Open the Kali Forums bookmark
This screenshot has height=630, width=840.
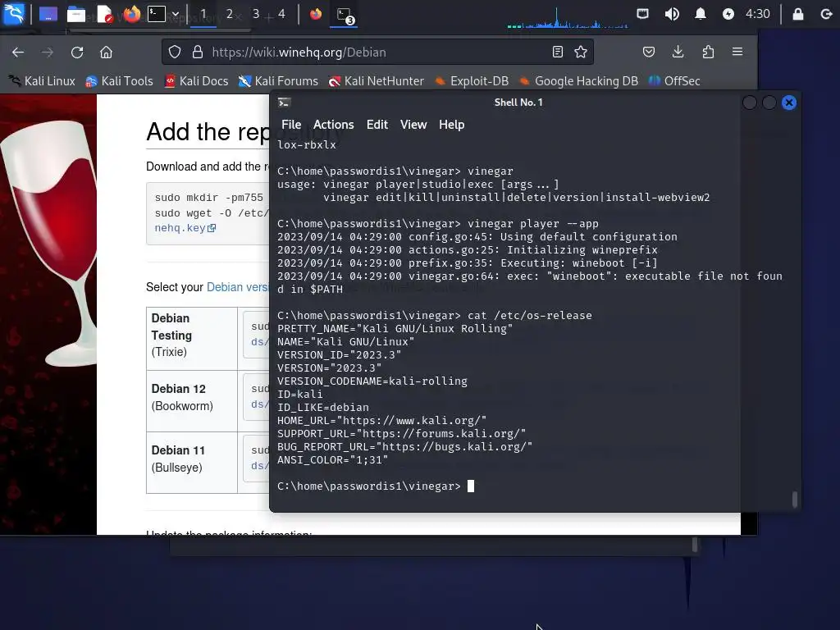[x=278, y=81]
